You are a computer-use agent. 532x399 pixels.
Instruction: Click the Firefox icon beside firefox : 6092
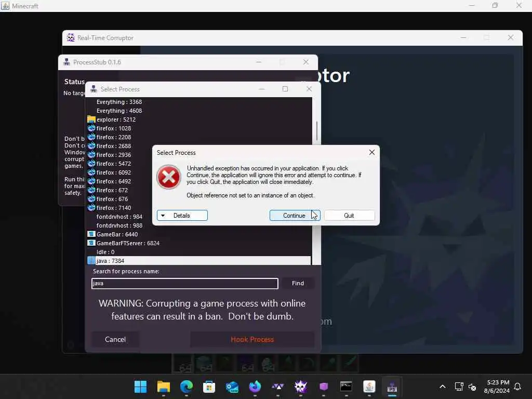pyautogui.click(x=91, y=172)
